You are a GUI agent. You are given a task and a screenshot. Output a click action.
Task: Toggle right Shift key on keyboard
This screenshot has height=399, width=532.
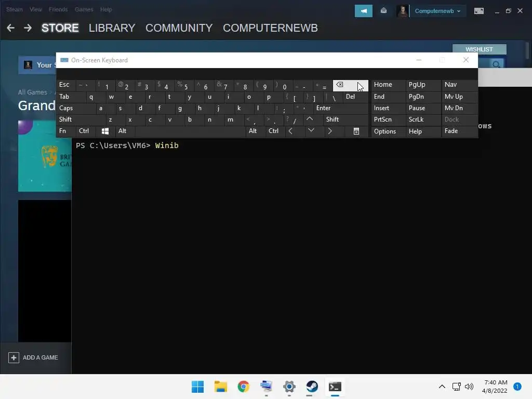pos(345,119)
